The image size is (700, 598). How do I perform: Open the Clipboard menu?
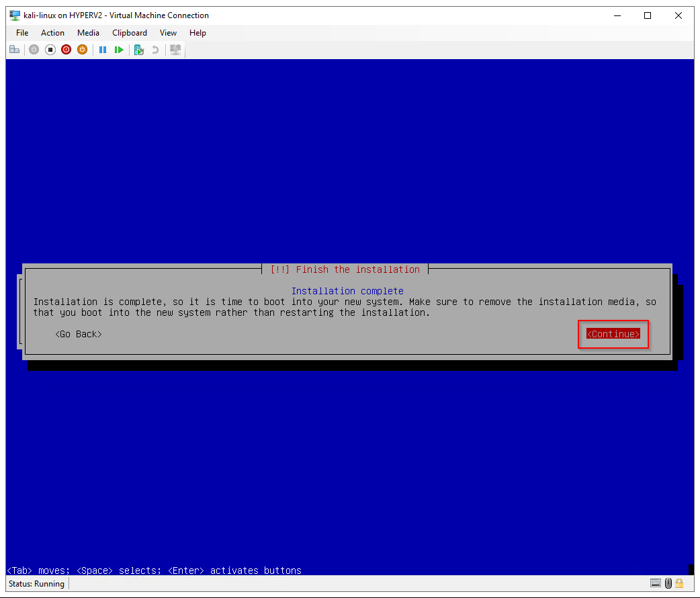pyautogui.click(x=130, y=33)
